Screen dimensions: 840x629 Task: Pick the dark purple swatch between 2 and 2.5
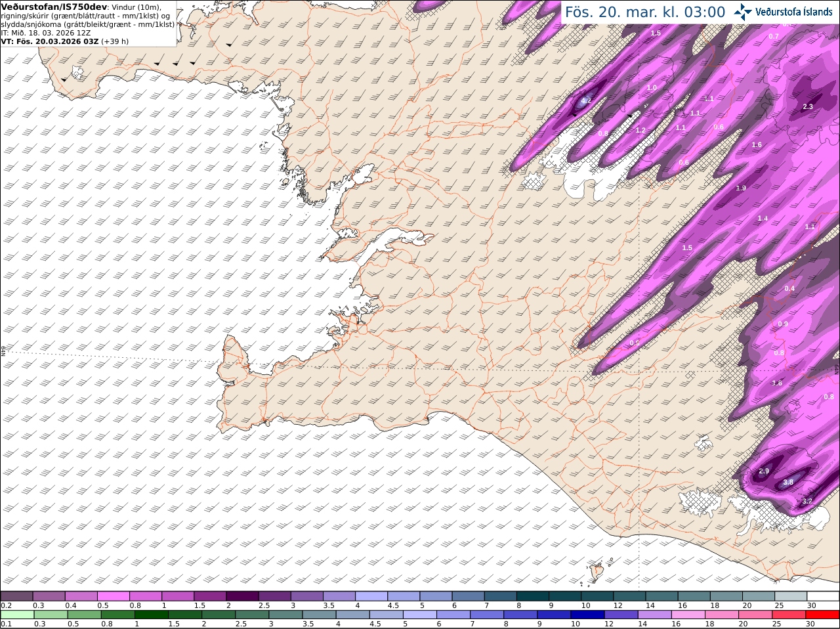point(242,596)
